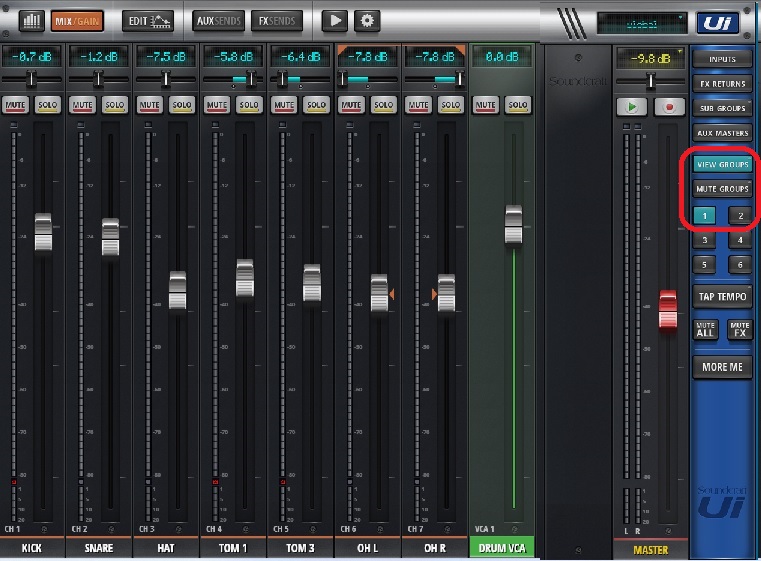Mute the TOM 1 channel
The width and height of the screenshot is (761, 561).
[217, 105]
